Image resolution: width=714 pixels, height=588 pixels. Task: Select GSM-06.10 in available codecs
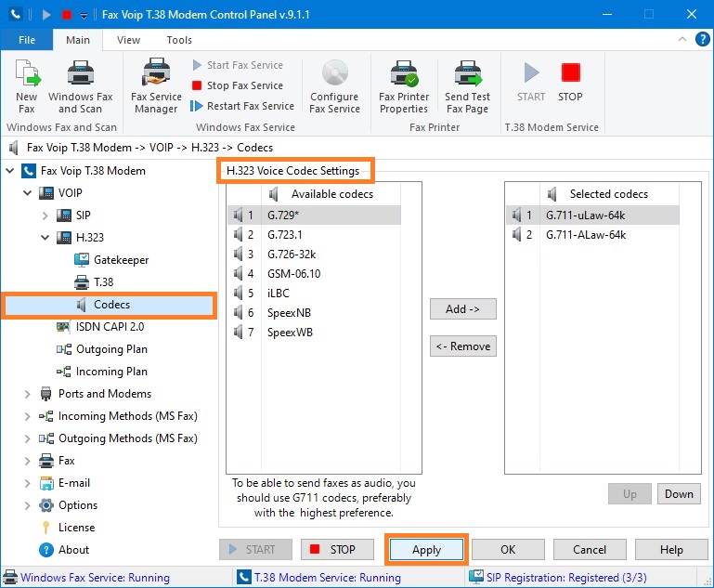pos(314,274)
